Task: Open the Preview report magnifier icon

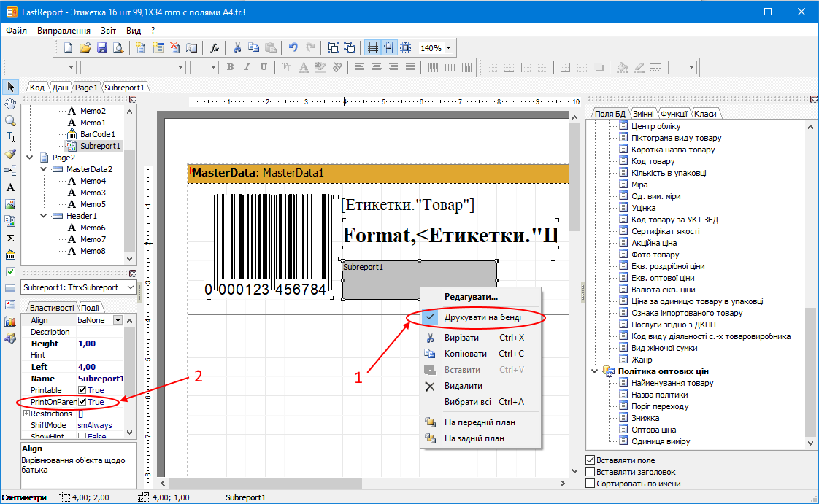Action: (x=118, y=48)
